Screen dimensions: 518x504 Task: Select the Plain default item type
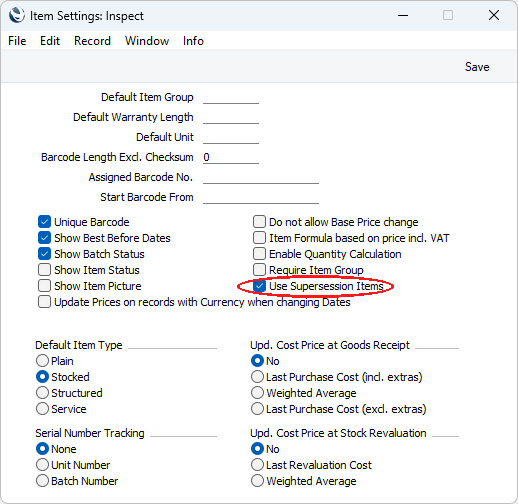click(x=42, y=361)
